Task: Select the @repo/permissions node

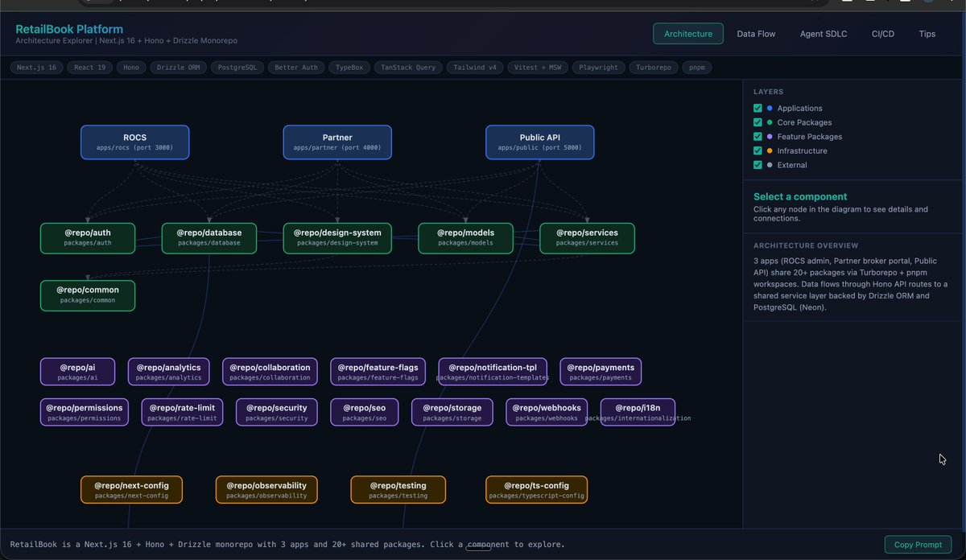Action: coord(85,412)
